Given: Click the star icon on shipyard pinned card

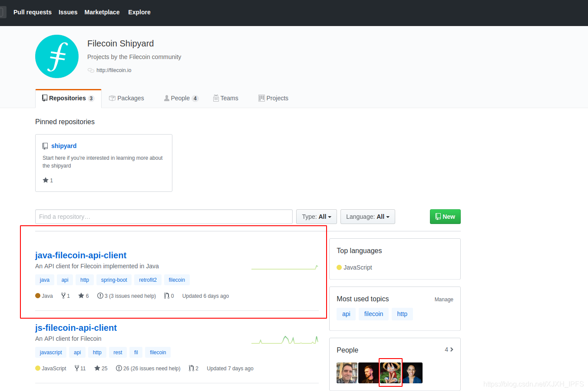Looking at the screenshot, I should (x=46, y=180).
